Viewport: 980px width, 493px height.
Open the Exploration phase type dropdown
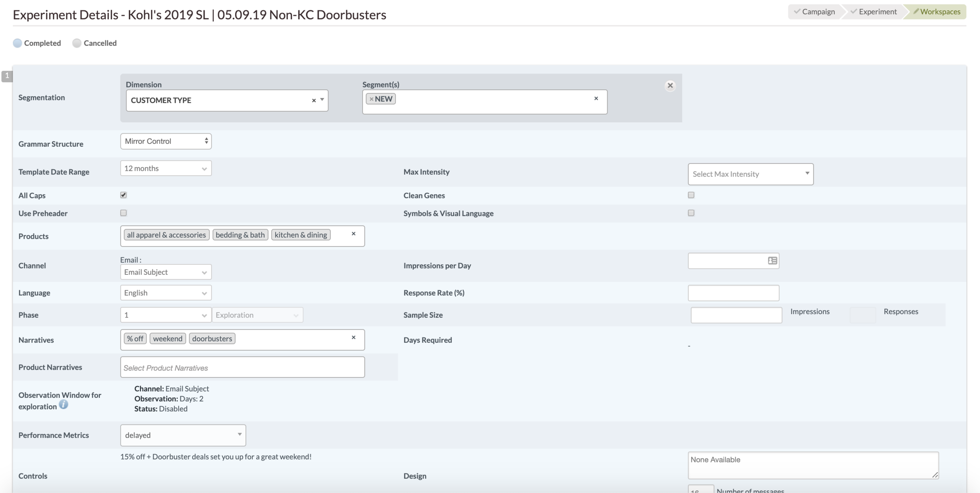[257, 315]
